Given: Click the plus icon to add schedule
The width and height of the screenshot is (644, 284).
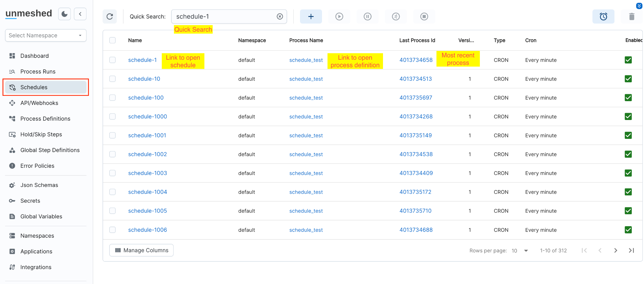Looking at the screenshot, I should pyautogui.click(x=311, y=17).
